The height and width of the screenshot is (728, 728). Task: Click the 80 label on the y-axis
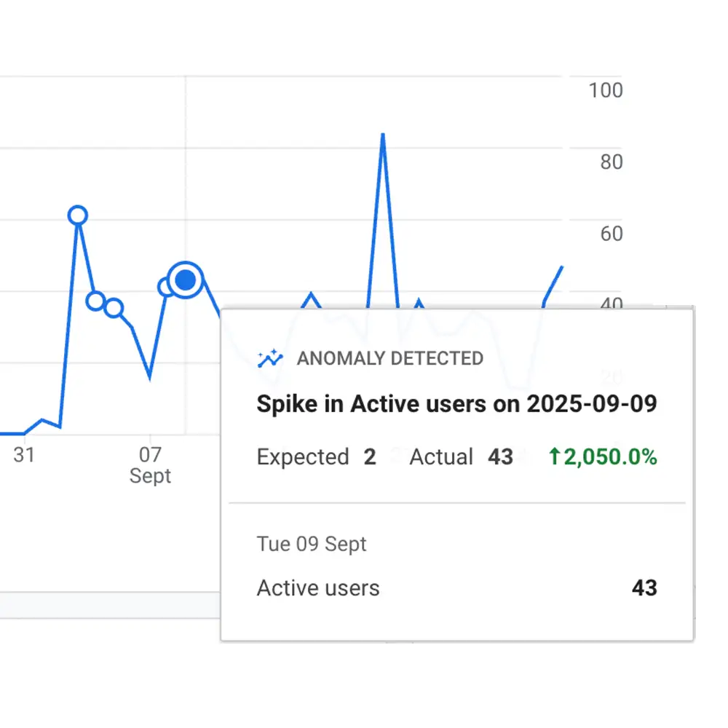click(x=612, y=162)
